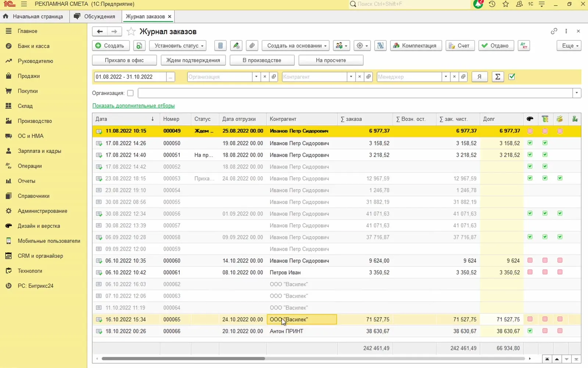588x368 pixels.
Task: Close the Журнал заказов tab
Action: [x=169, y=17]
